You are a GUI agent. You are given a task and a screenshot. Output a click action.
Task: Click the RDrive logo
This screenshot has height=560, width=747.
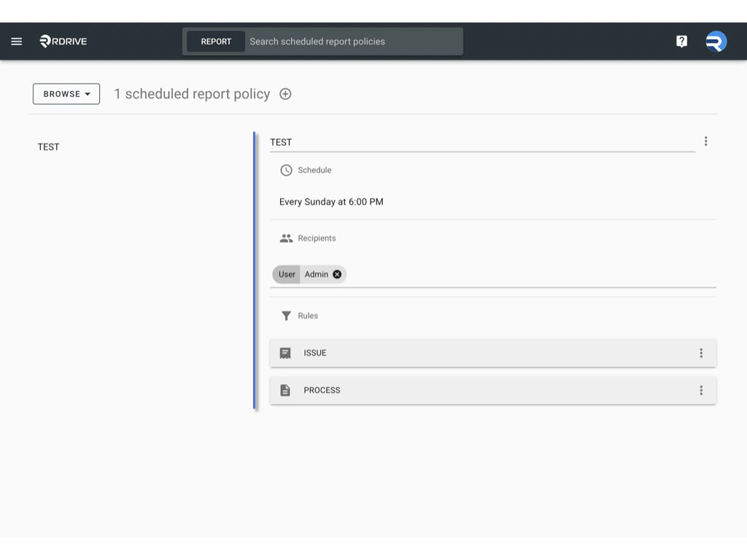click(62, 41)
